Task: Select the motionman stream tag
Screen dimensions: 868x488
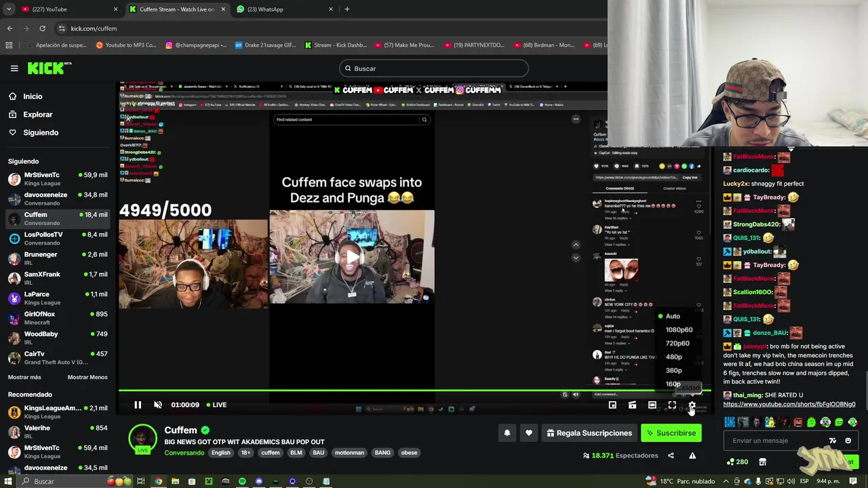Action: coord(349,453)
